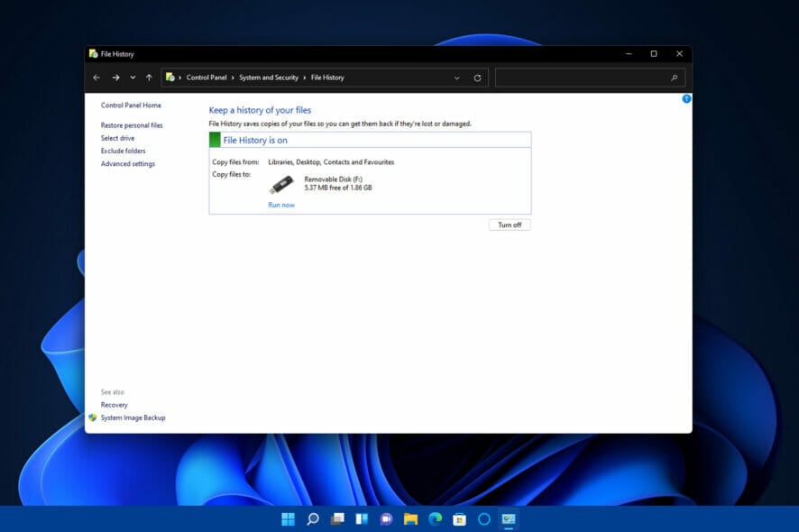This screenshot has width=799, height=532.
Task: Open Restore personal files
Action: 133,124
